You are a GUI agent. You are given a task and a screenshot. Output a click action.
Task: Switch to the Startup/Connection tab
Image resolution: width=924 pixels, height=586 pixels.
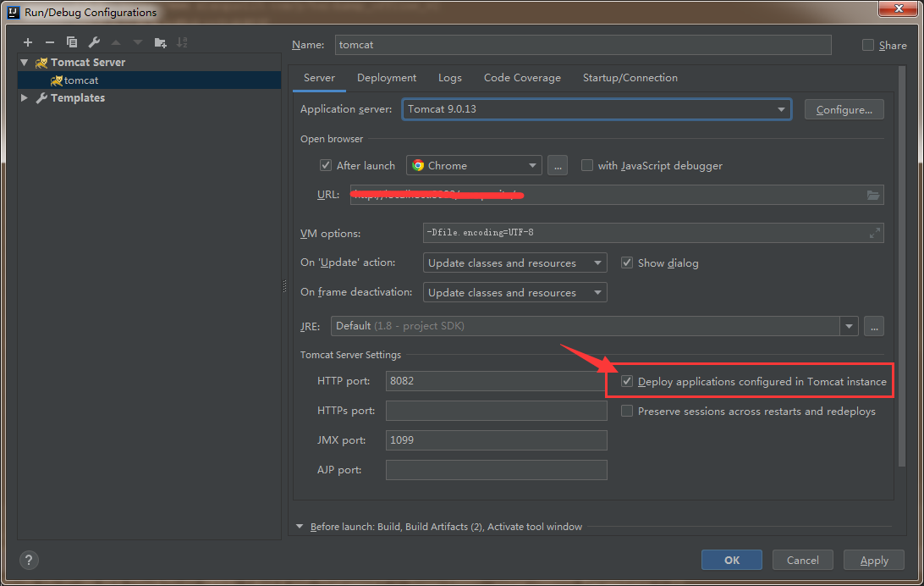pos(630,78)
